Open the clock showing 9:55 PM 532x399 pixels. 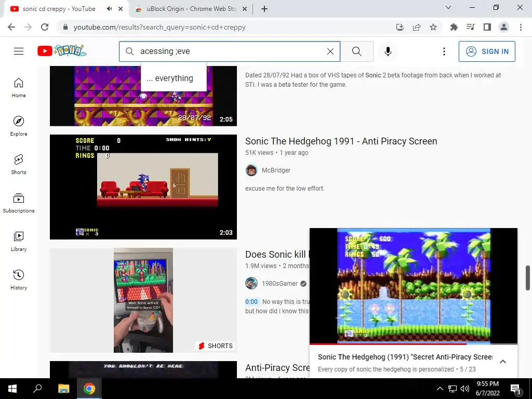pos(487,389)
